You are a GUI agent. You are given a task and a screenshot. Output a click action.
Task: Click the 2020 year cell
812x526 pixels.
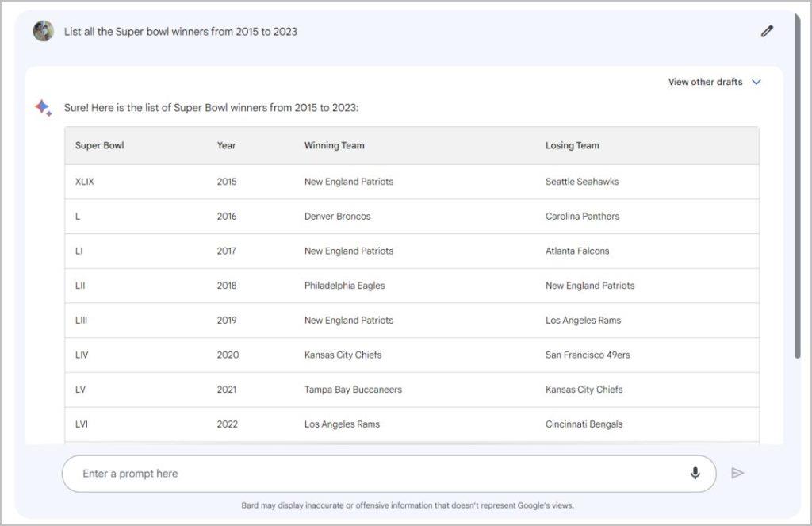pyautogui.click(x=228, y=355)
